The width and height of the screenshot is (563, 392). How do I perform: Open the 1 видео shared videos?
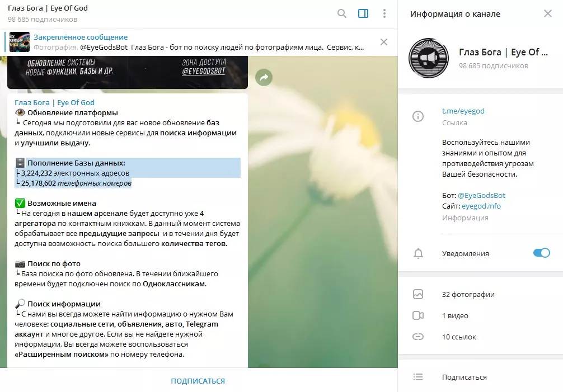(x=455, y=315)
